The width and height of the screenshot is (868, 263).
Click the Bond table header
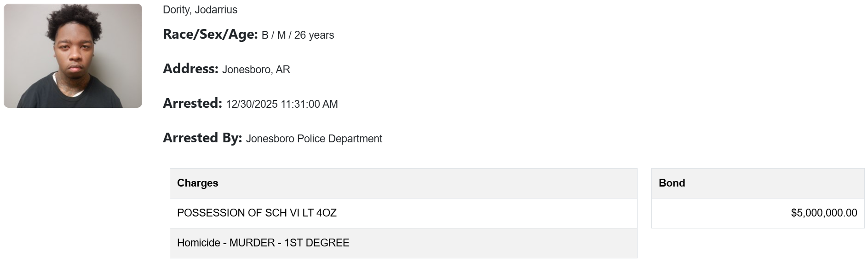(x=672, y=183)
